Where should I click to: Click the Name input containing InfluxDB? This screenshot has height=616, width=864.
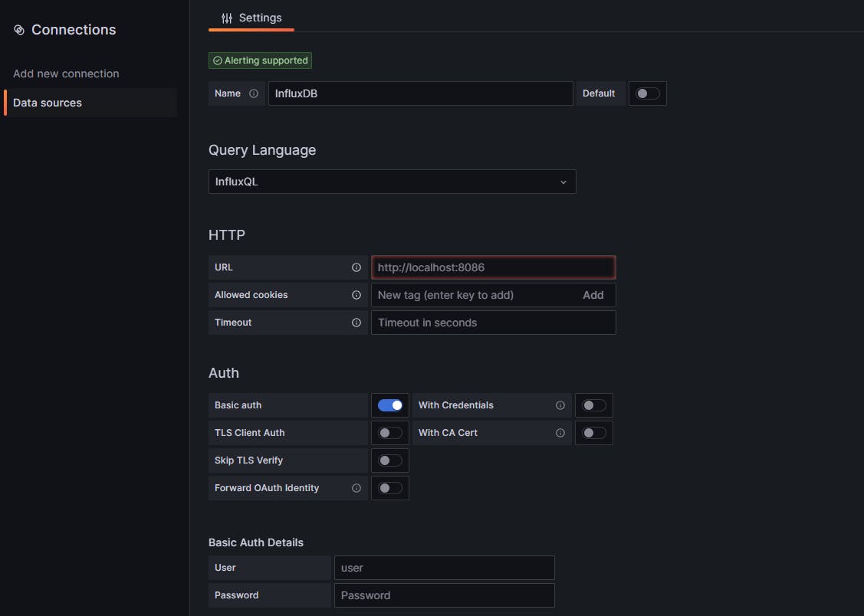(420, 93)
